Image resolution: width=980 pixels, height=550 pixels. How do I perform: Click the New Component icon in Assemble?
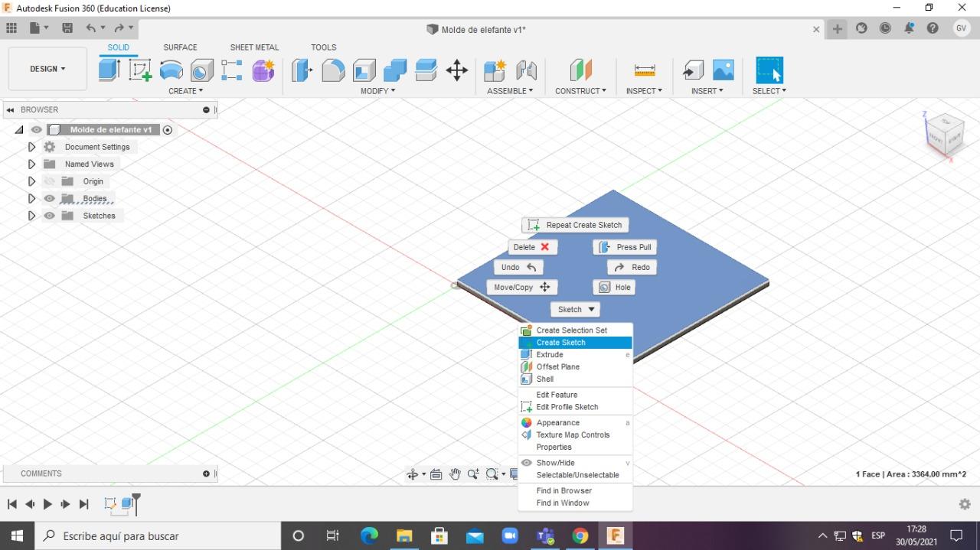tap(495, 70)
